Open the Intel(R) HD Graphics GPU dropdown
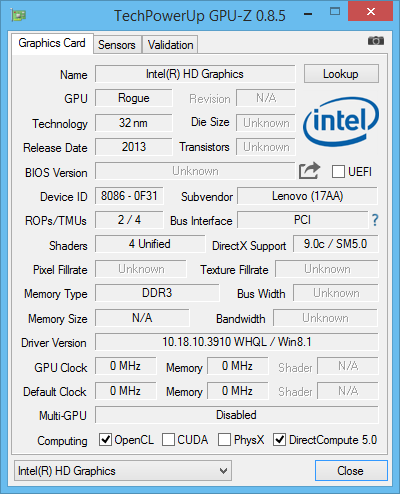This screenshot has height=494, width=400. click(123, 471)
